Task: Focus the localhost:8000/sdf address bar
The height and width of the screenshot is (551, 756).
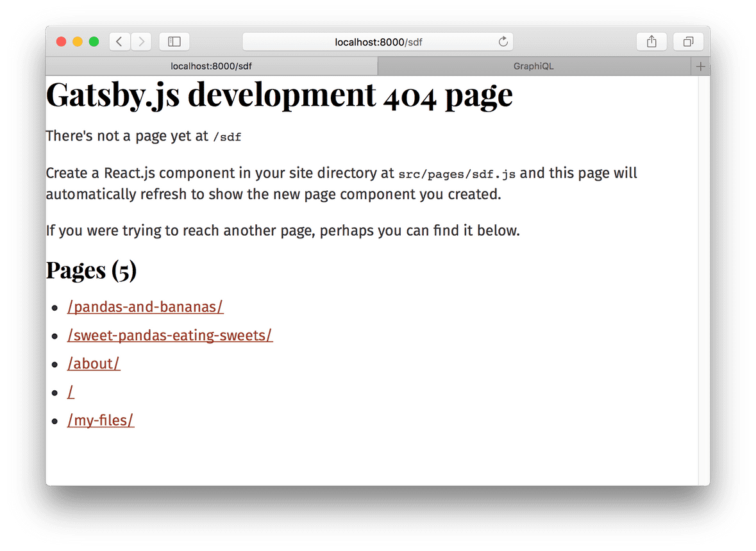Action: click(x=378, y=42)
